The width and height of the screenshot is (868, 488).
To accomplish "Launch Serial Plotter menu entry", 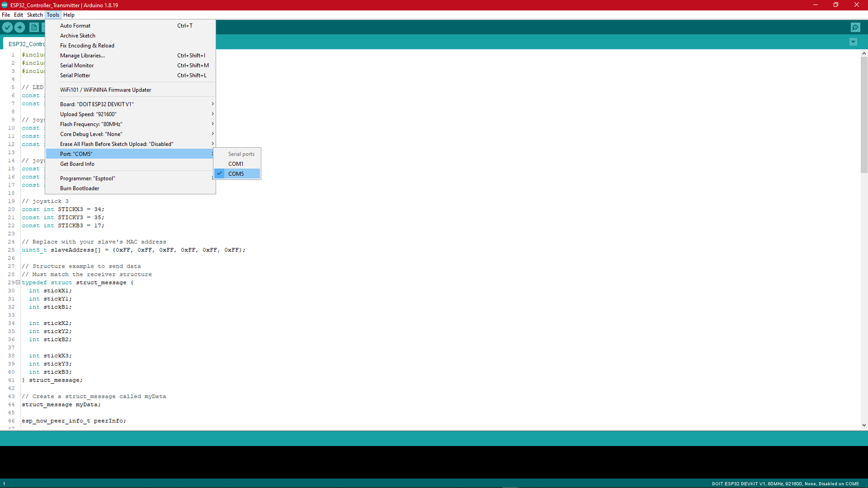I will [x=131, y=75].
